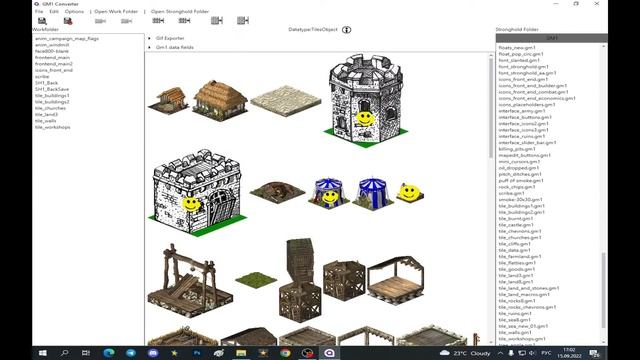The width and height of the screenshot is (640, 360).
Task: Select frontend_main in Workfolder list
Action: pyautogui.click(x=52, y=58)
